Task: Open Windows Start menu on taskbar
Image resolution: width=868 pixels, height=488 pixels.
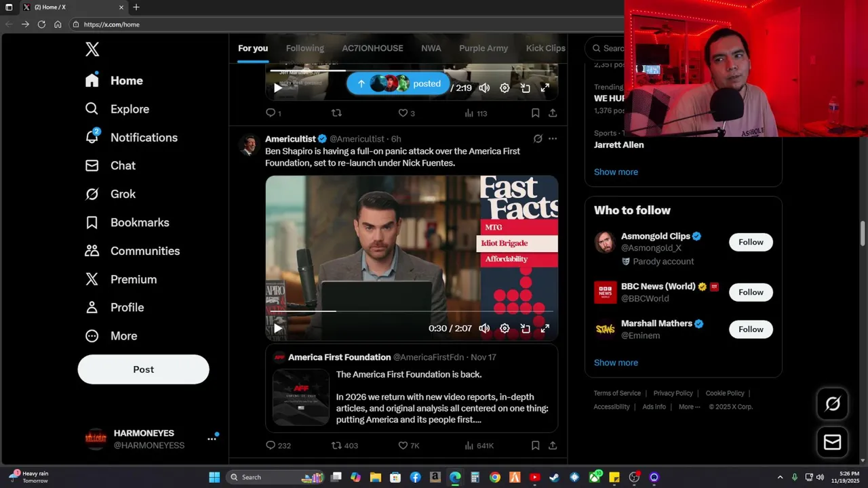Action: point(214,477)
